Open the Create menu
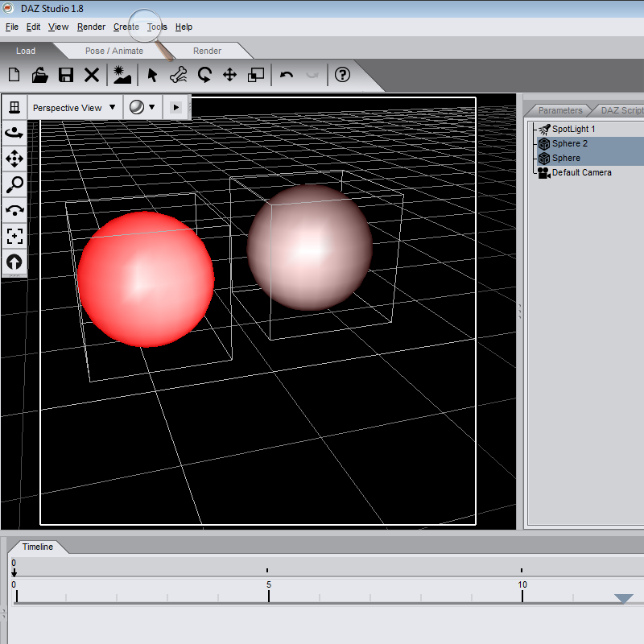 126,27
